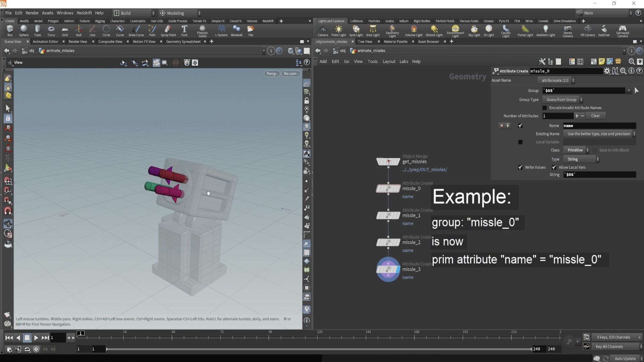Open the Render menu
The width and height of the screenshot is (644, 362).
coord(32,13)
